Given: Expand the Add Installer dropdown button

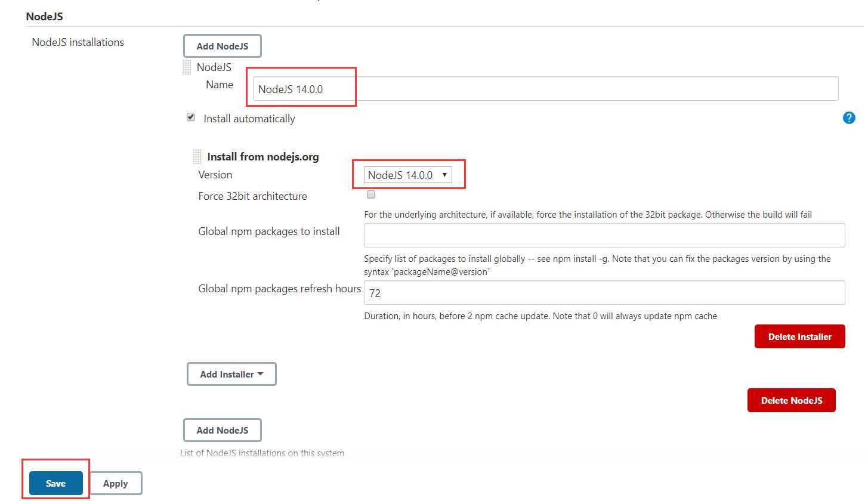Looking at the screenshot, I should pyautogui.click(x=231, y=374).
